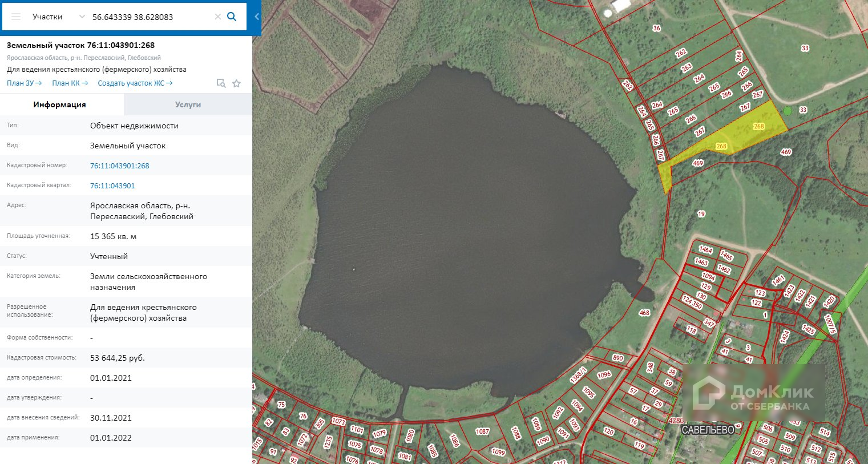Click the date value 01.01.2022

point(111,438)
